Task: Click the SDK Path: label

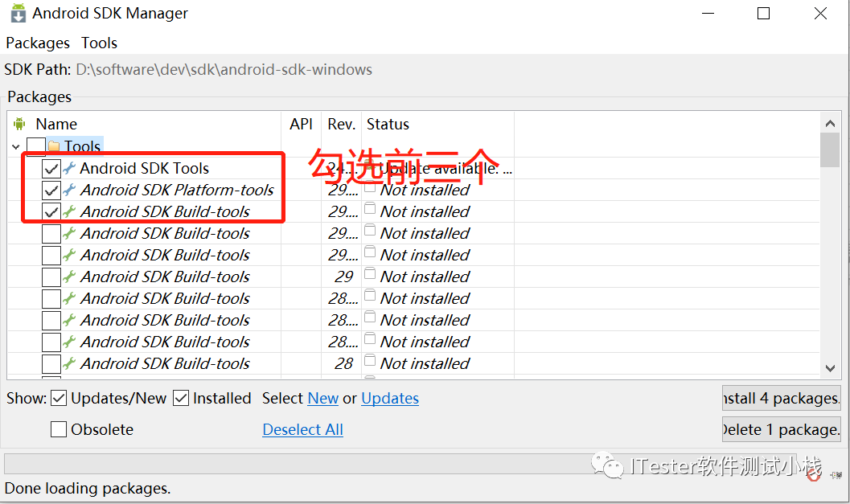Action: [x=38, y=70]
